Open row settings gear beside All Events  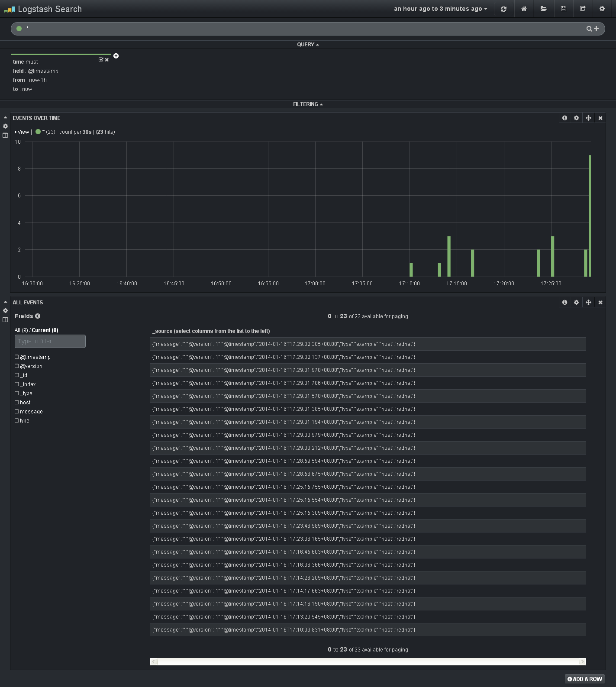pyautogui.click(x=5, y=311)
